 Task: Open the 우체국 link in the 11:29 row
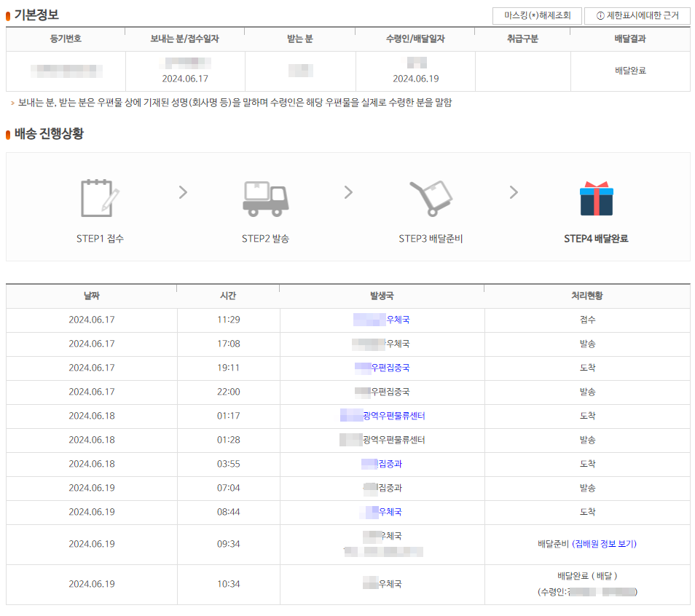382,319
